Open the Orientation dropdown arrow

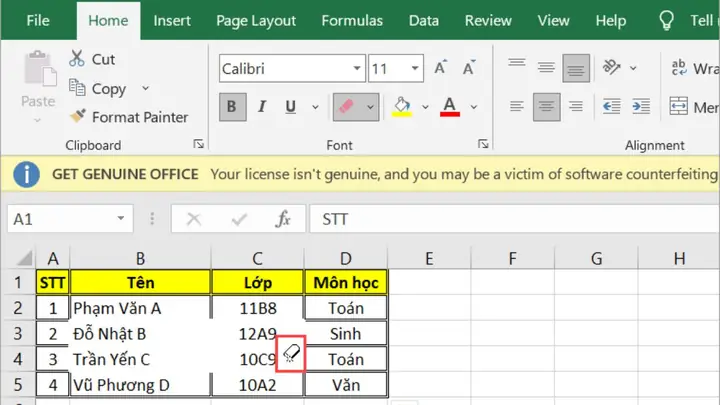(x=633, y=68)
